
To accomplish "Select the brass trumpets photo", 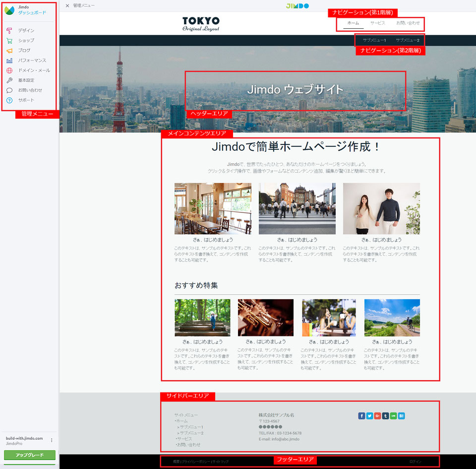I will point(266,318).
